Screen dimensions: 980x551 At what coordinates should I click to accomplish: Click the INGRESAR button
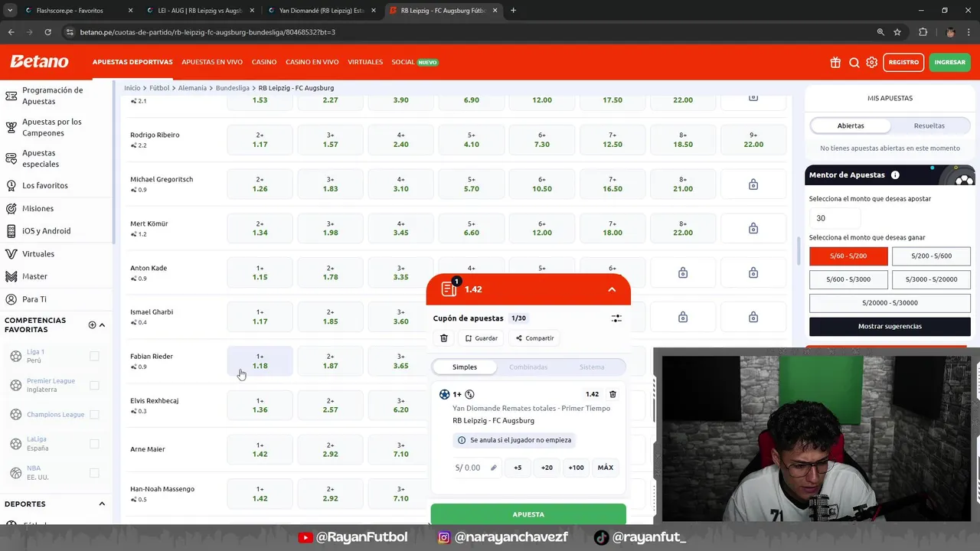click(x=950, y=63)
